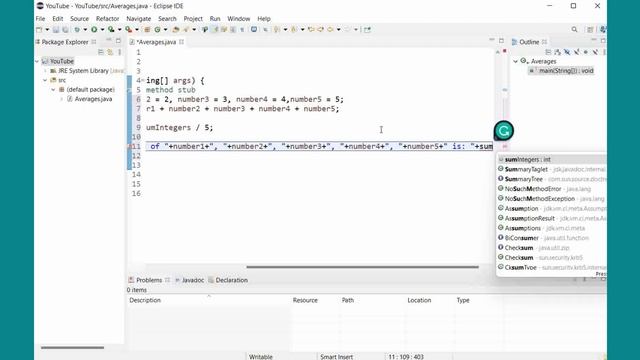Open the Refactor menu
Image resolution: width=640 pixels, height=360 pixels.
(107, 19)
